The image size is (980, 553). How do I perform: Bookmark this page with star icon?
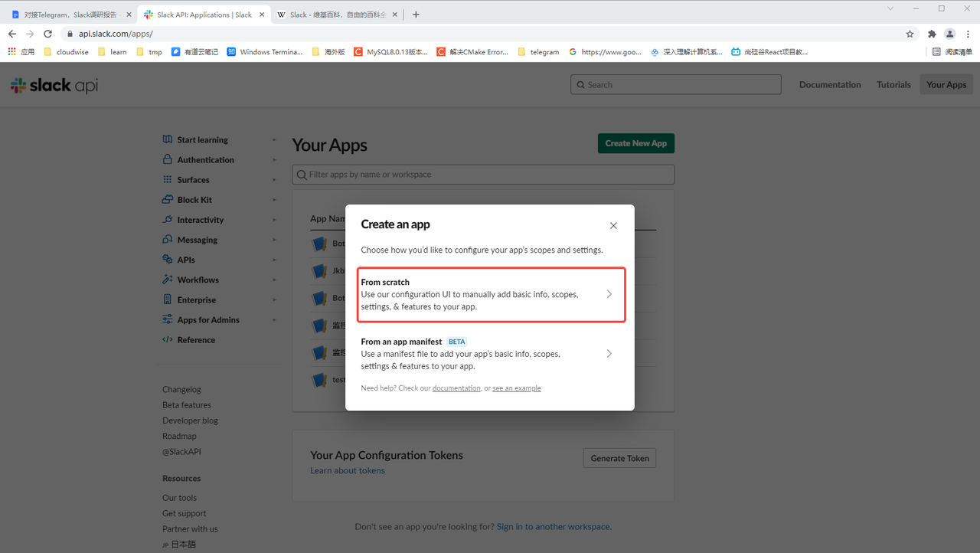[x=910, y=34]
